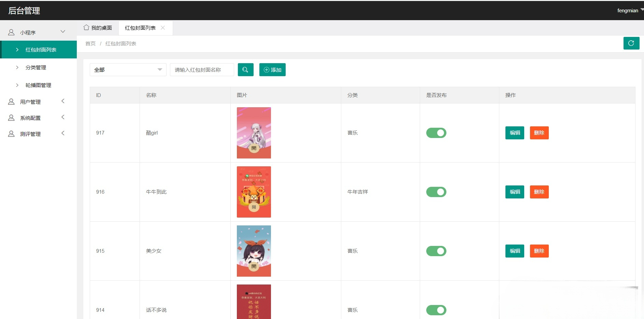Click the magnifier search button
This screenshot has height=319, width=644.
245,70
